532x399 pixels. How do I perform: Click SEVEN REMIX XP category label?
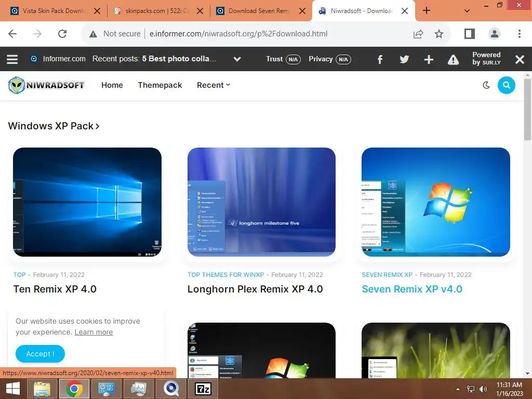point(387,275)
